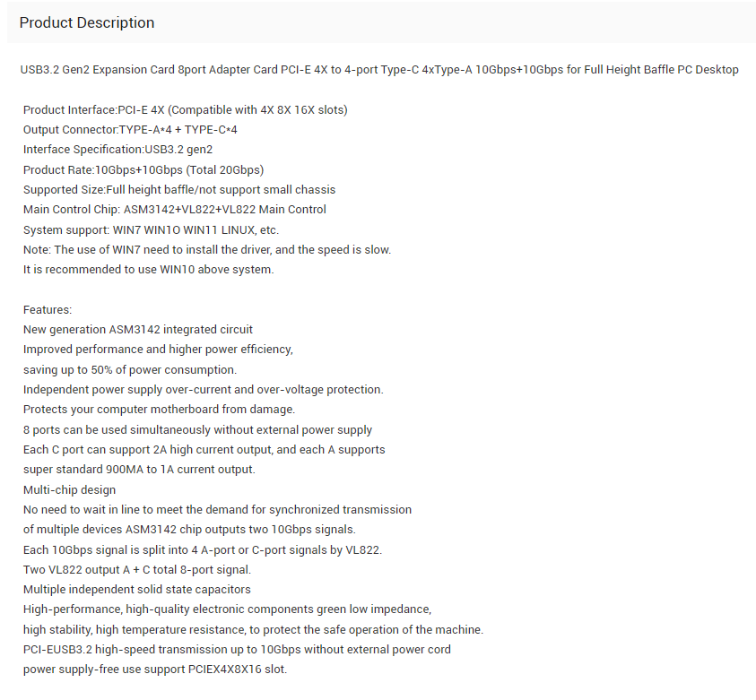The height and width of the screenshot is (700, 756).
Task: Click the New generation ASM3142 integrated circuit line
Action: click(138, 330)
